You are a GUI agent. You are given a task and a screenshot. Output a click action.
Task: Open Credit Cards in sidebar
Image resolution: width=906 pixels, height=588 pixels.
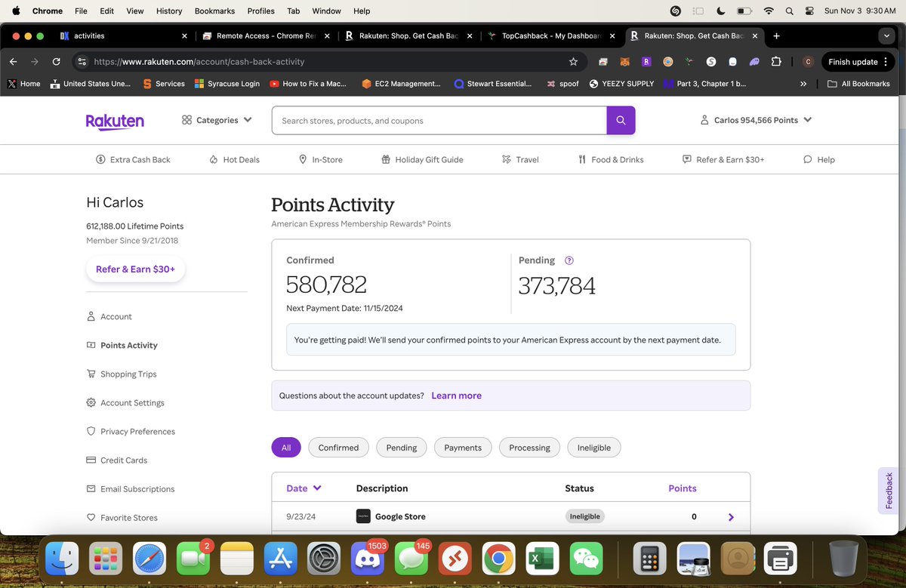tap(117, 460)
